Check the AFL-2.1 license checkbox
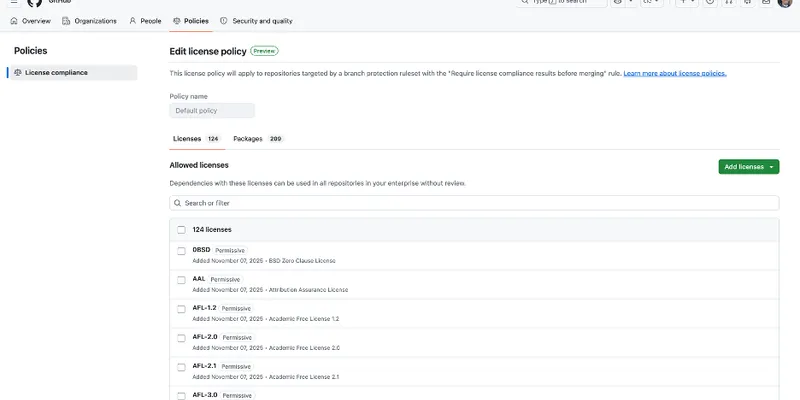The height and width of the screenshot is (400, 800). coord(181,367)
